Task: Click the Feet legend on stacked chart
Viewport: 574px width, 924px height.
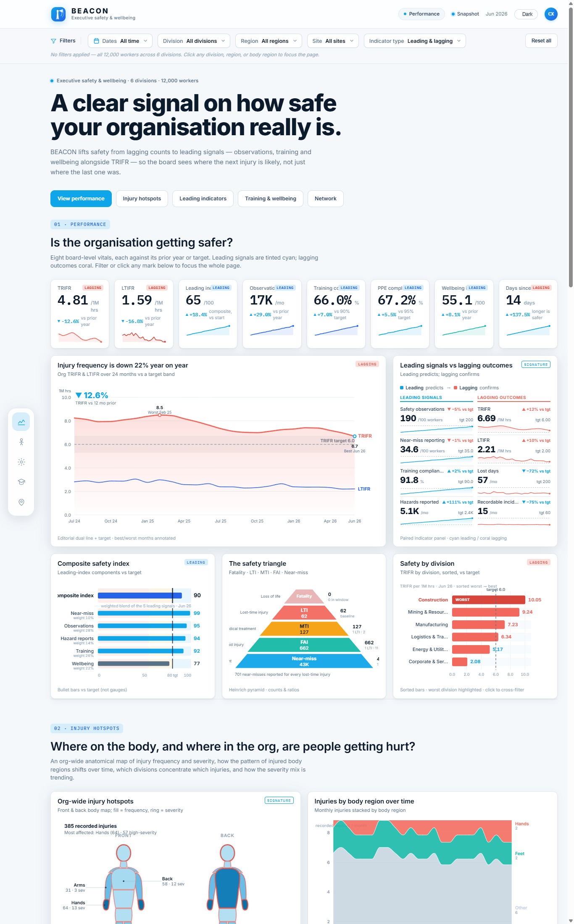Action: point(520,853)
